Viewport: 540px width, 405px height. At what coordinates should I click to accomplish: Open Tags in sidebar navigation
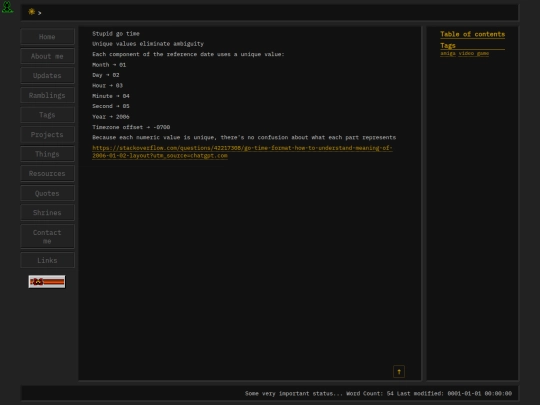pyautogui.click(x=47, y=115)
